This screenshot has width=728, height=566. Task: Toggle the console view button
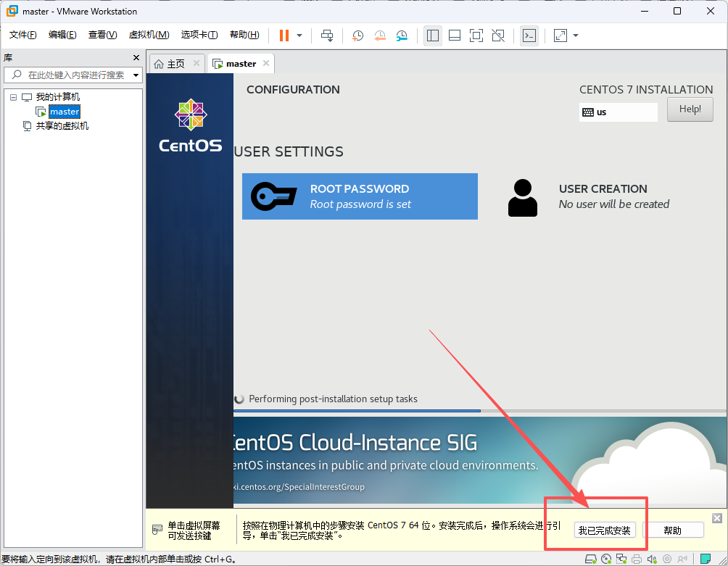[x=529, y=36]
